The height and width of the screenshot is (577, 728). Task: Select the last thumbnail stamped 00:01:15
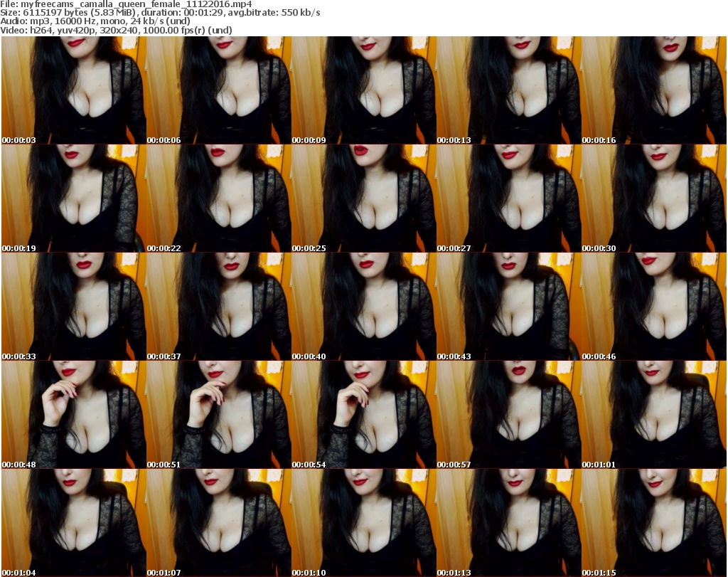point(654,523)
